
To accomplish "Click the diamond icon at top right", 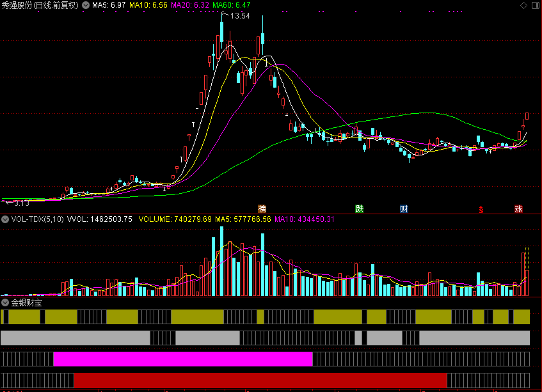I will (x=523, y=5).
